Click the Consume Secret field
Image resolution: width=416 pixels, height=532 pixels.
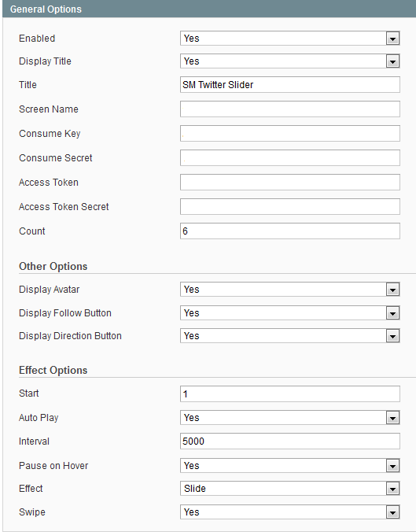pyautogui.click(x=290, y=158)
